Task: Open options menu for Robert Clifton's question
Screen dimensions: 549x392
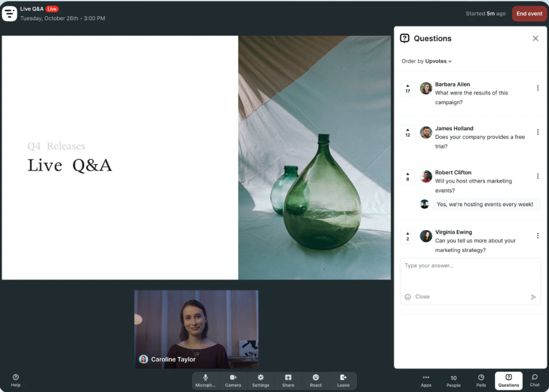Action: [538, 176]
